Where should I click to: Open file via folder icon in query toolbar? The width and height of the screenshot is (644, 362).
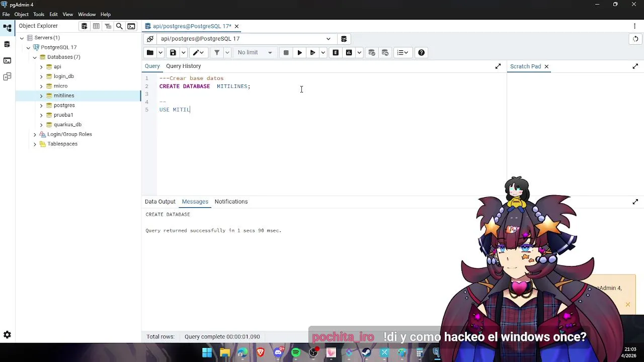pyautogui.click(x=150, y=53)
